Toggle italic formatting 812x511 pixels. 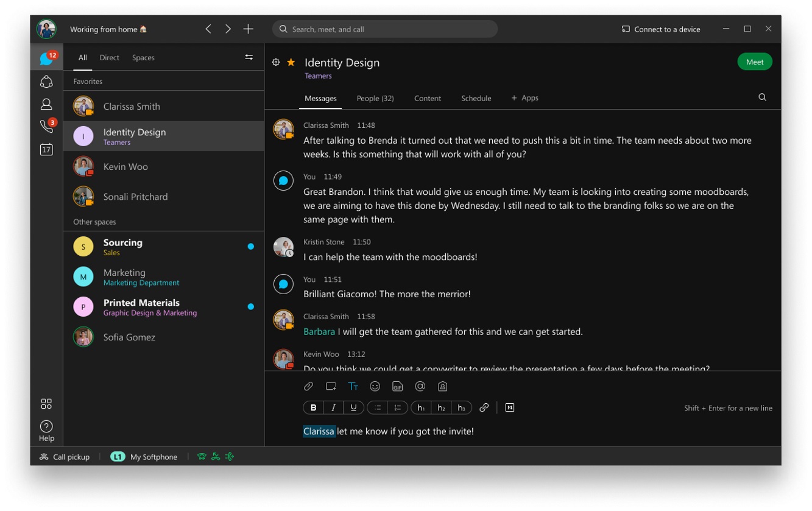333,408
